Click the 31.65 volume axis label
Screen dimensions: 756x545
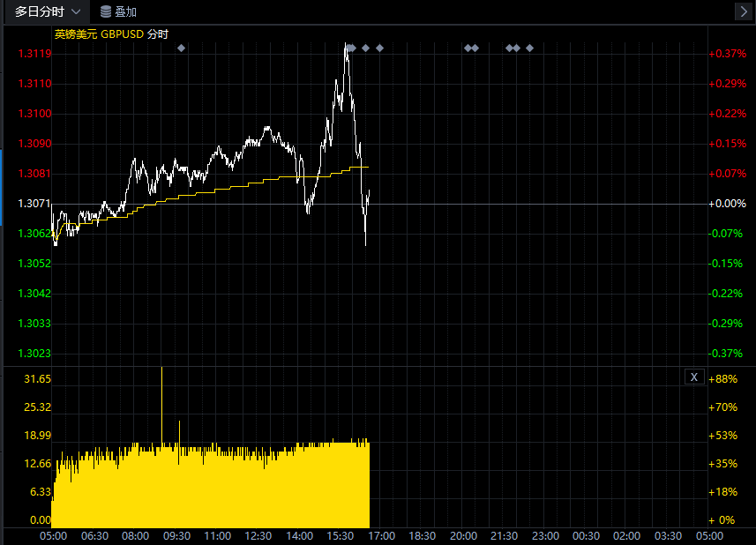36,378
